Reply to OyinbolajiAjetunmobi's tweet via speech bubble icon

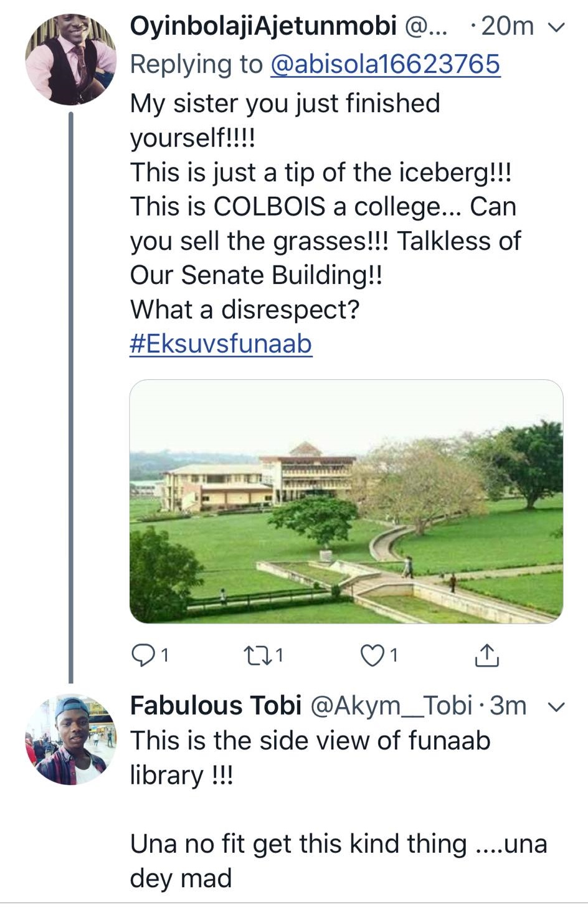point(143,655)
